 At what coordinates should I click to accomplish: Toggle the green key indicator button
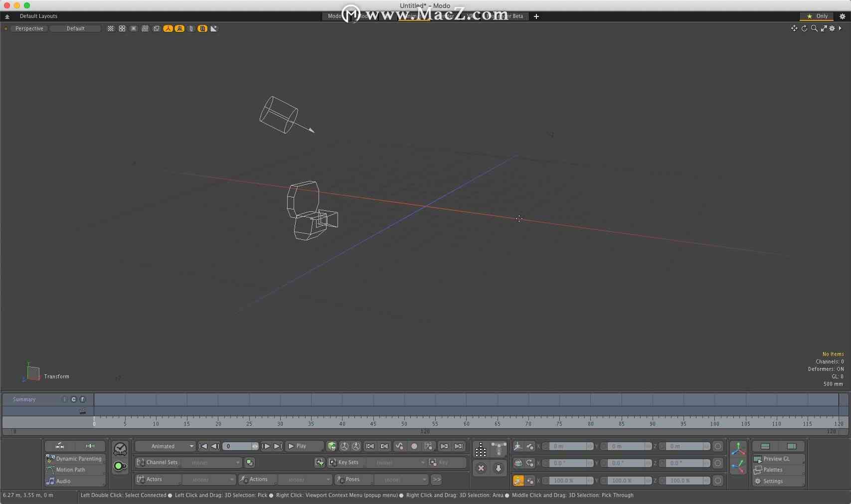click(120, 466)
